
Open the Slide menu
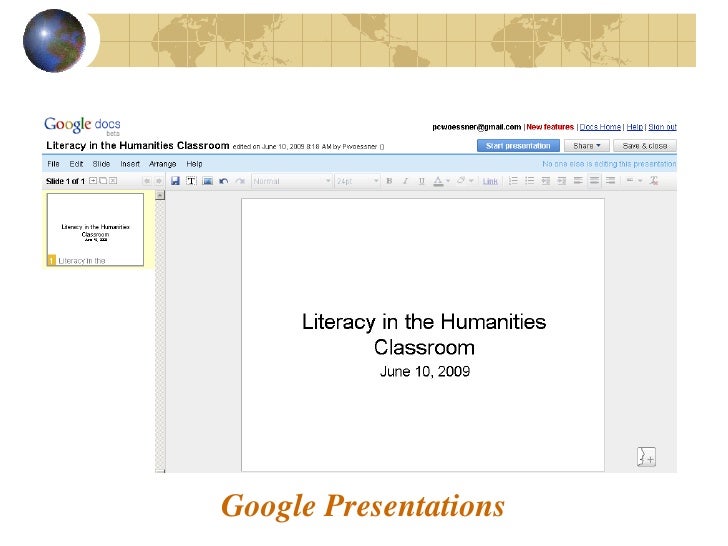pyautogui.click(x=101, y=164)
